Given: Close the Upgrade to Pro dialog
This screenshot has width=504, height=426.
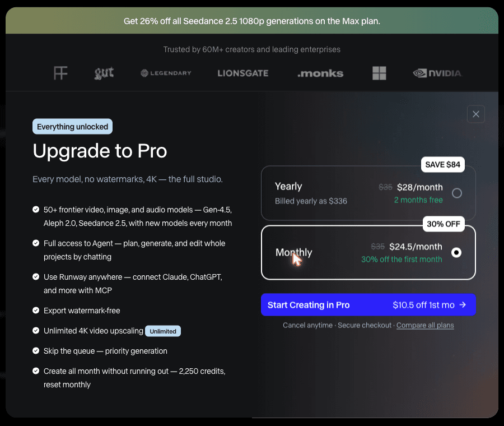Looking at the screenshot, I should point(475,114).
